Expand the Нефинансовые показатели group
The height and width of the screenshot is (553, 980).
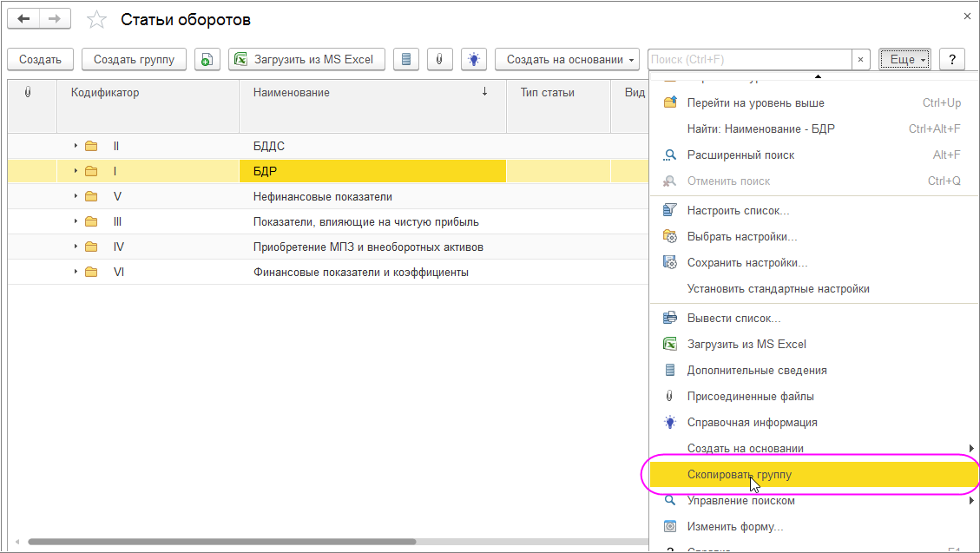[76, 195]
